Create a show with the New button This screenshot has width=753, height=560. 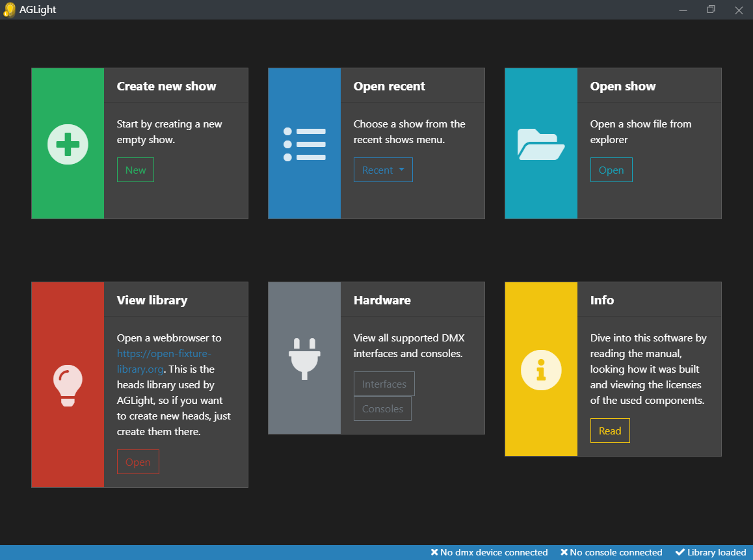pyautogui.click(x=135, y=170)
